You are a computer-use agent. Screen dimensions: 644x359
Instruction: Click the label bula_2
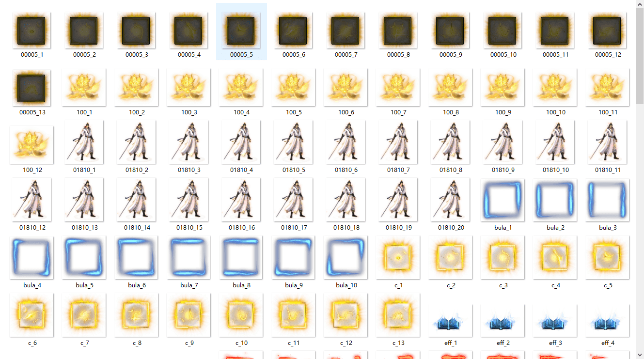tap(555, 228)
